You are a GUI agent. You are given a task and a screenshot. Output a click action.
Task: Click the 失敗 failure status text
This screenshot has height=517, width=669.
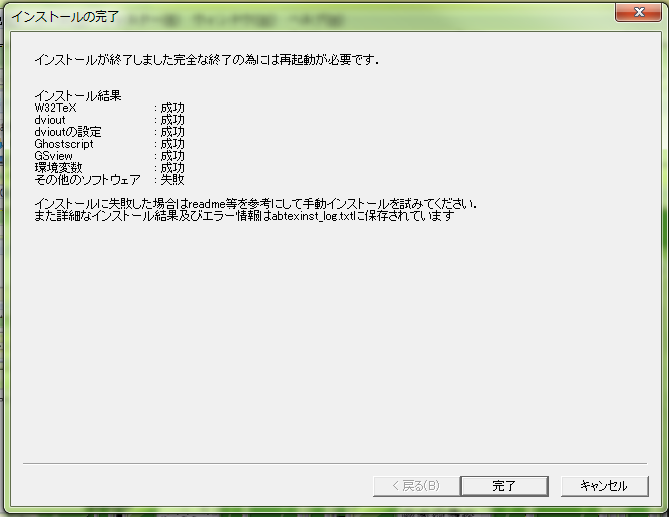click(172, 180)
